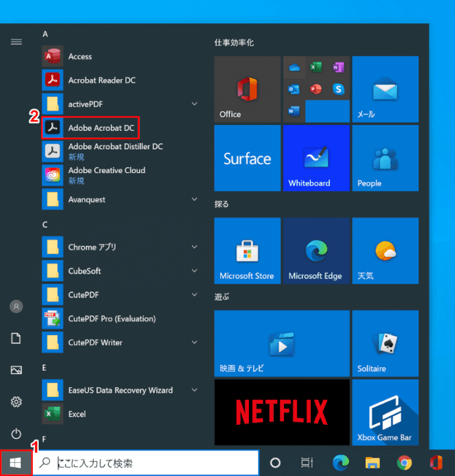
Task: Click the Office tile
Action: [x=247, y=89]
